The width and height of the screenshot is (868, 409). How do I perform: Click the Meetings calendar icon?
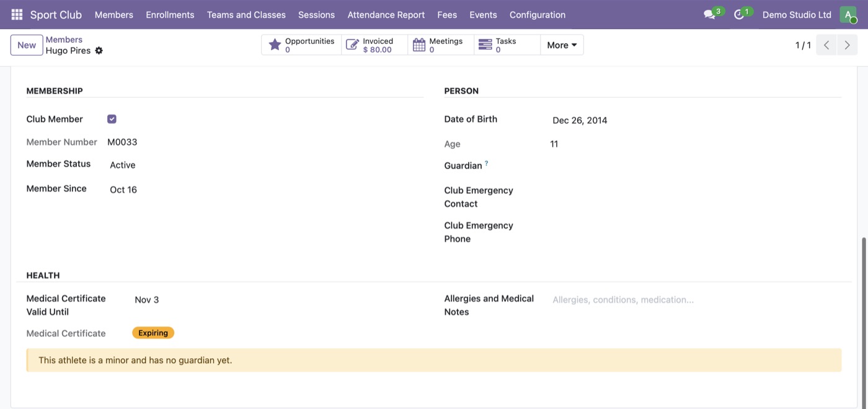(419, 45)
